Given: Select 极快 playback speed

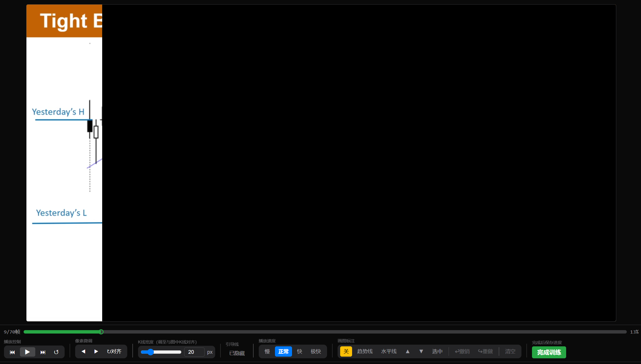Looking at the screenshot, I should click(316, 351).
